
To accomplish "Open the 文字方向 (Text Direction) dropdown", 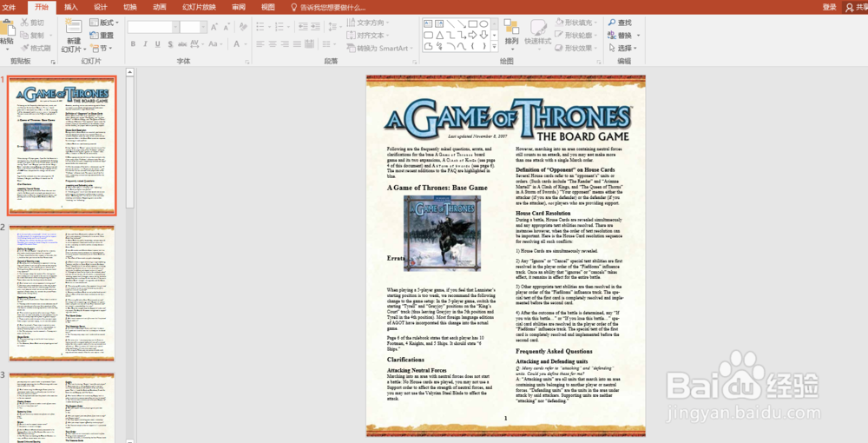I will (x=367, y=23).
